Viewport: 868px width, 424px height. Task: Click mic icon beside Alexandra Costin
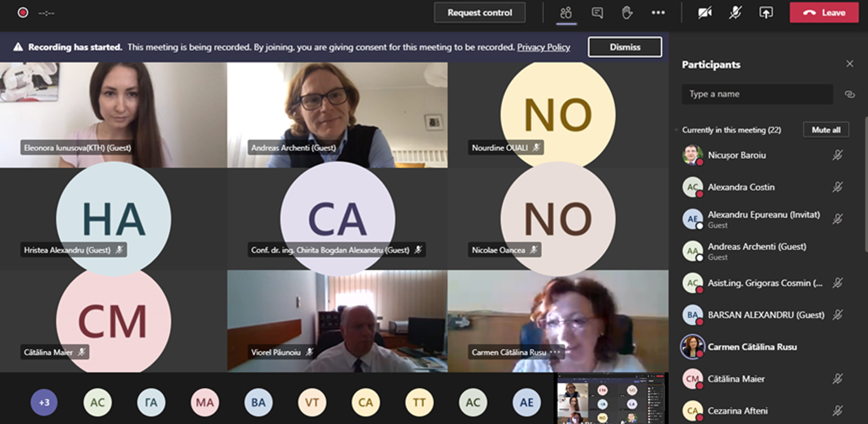point(837,187)
